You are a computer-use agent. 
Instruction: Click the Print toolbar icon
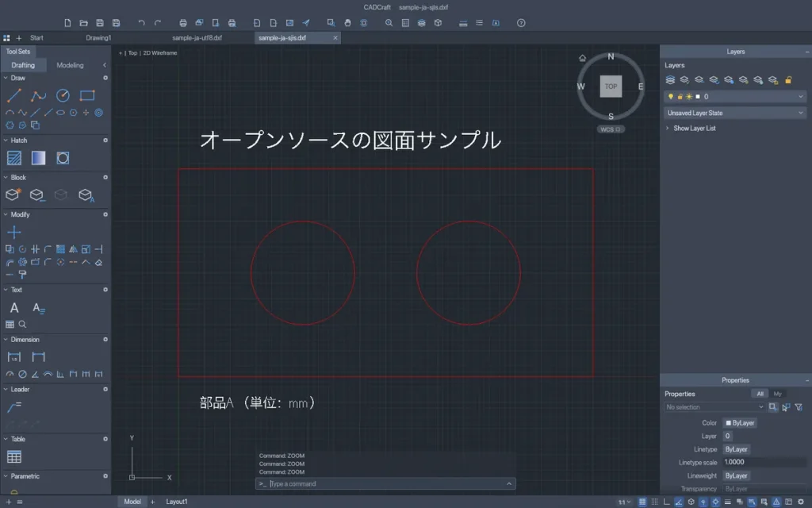[x=183, y=23]
